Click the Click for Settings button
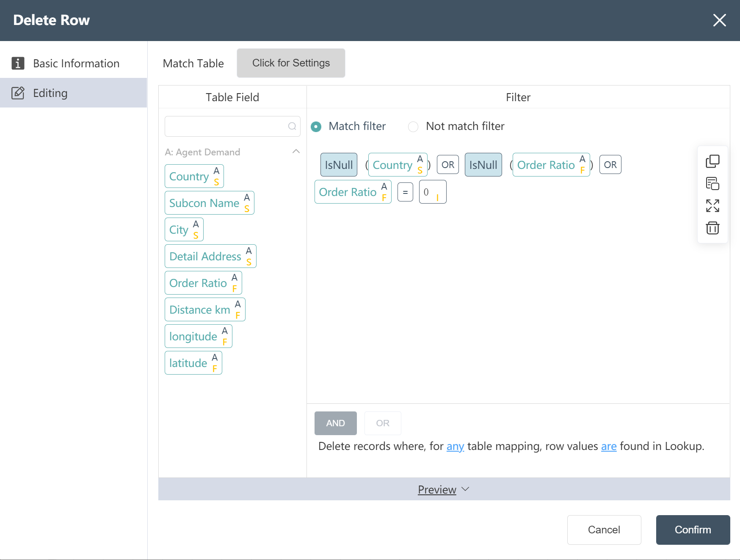Screen dimensions: 740x560 [x=291, y=63]
